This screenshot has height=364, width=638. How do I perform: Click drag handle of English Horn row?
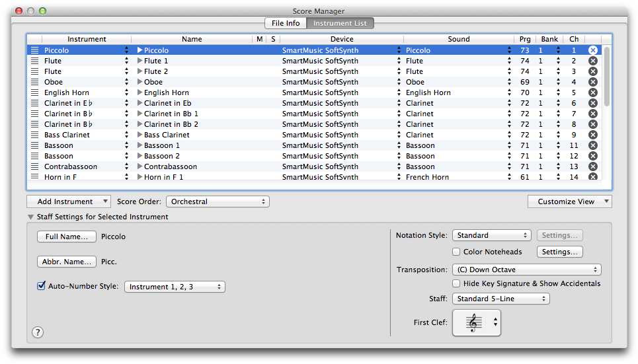(35, 92)
